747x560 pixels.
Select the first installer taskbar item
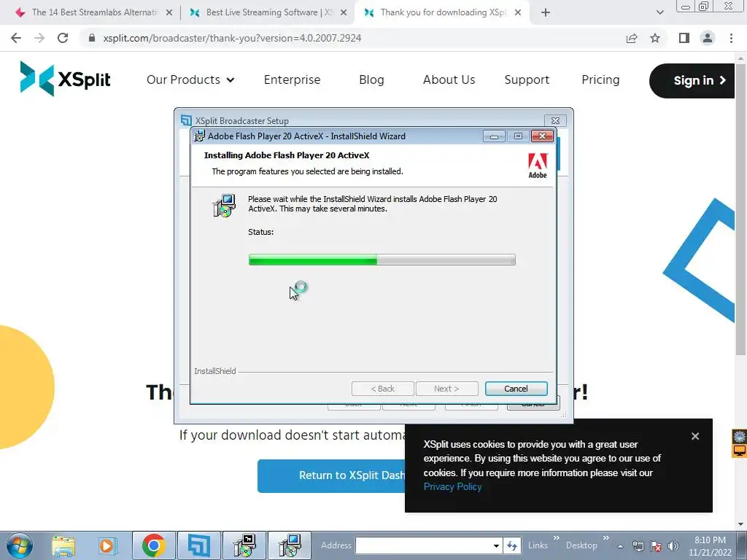pyautogui.click(x=244, y=545)
